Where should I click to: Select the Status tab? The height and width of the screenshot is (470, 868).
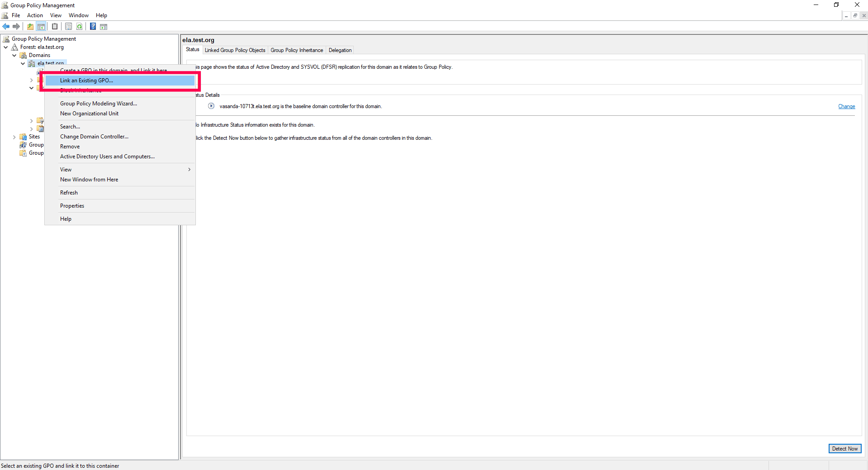(192, 50)
